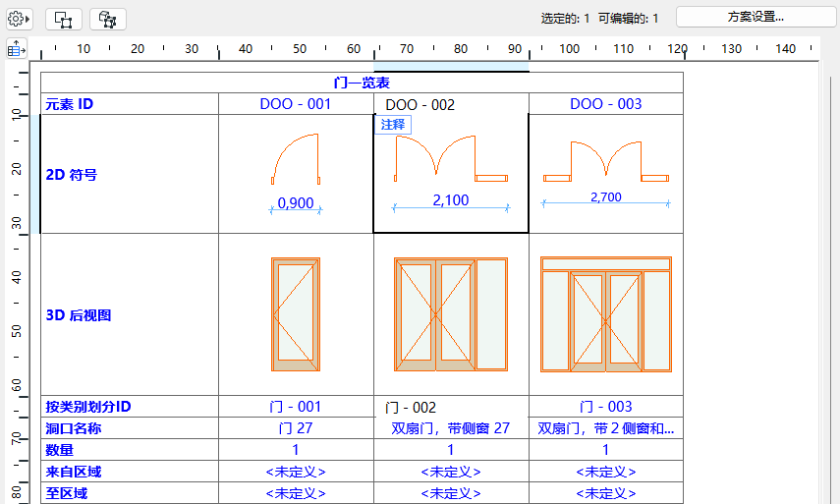Click the 注释 annotation button
Screen dimensions: 840x504
coord(393,124)
